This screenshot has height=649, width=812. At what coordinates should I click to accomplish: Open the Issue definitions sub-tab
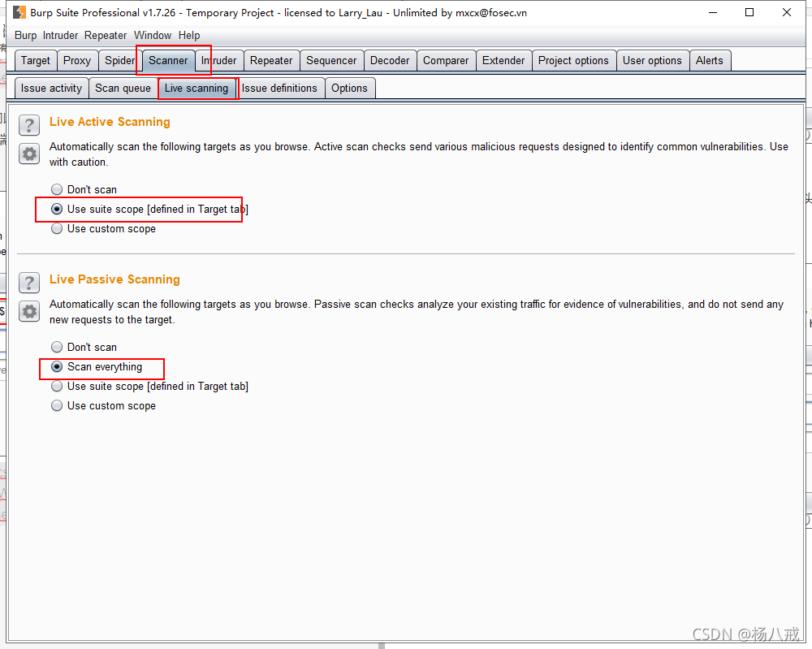point(279,88)
